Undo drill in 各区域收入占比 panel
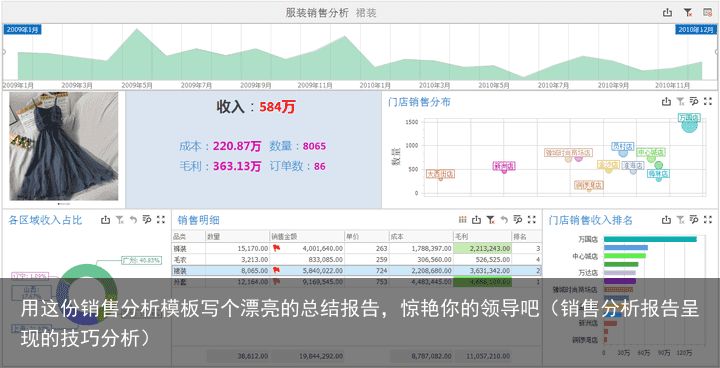The image size is (720, 368). pos(133,220)
